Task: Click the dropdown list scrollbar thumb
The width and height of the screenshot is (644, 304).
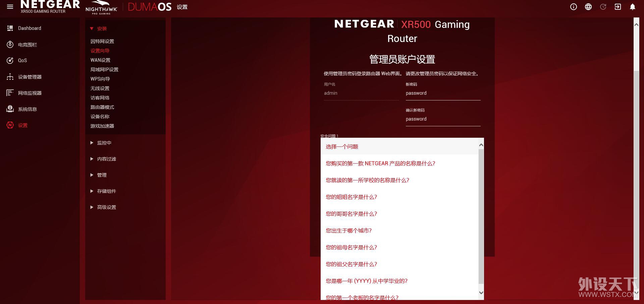Action: (481, 216)
